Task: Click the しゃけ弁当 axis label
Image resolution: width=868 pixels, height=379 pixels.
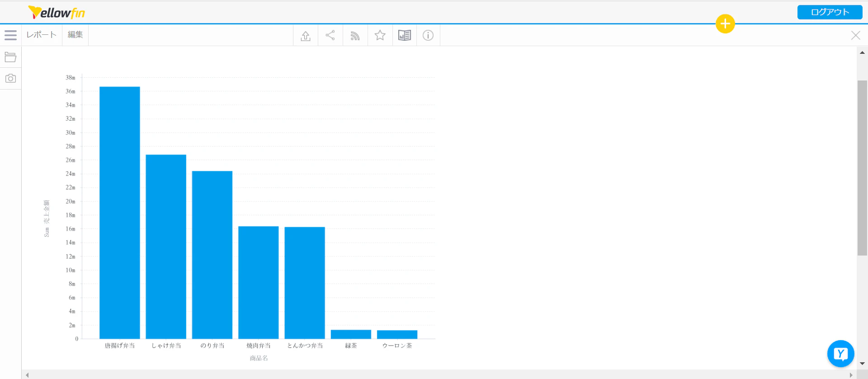Action: click(166, 346)
